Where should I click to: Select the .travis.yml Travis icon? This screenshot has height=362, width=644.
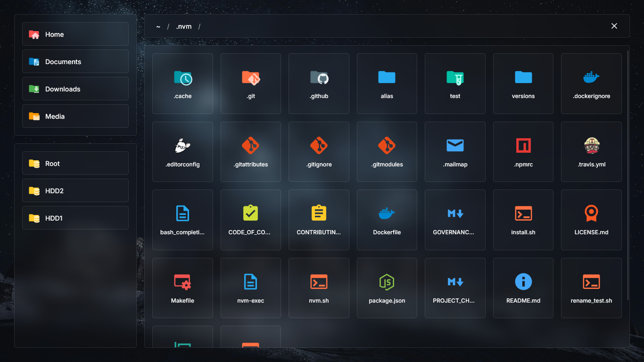(591, 146)
